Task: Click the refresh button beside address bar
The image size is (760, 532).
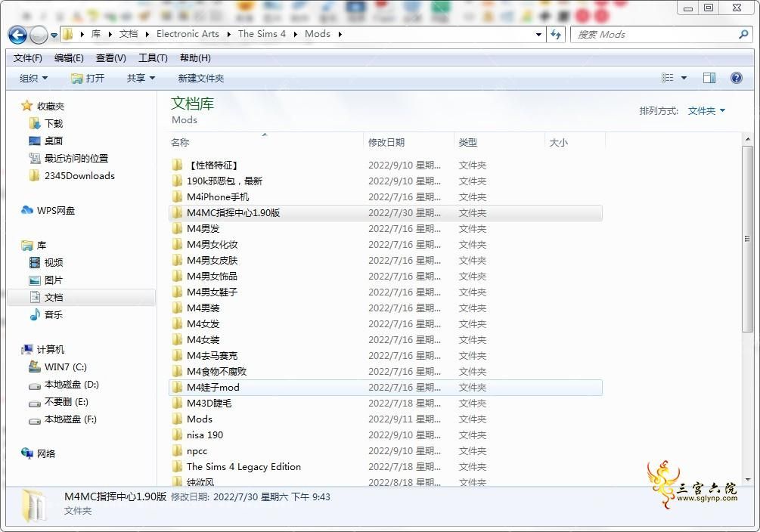Action: click(x=556, y=35)
